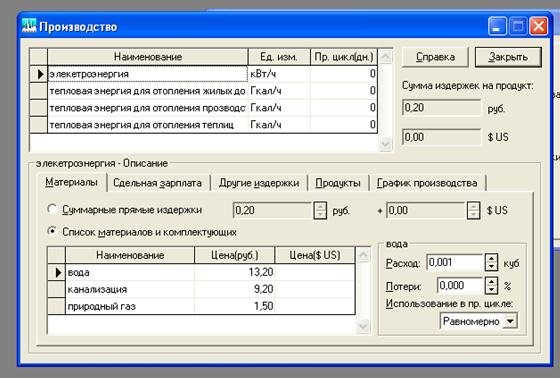Click the 1,50 price cell

click(x=235, y=306)
